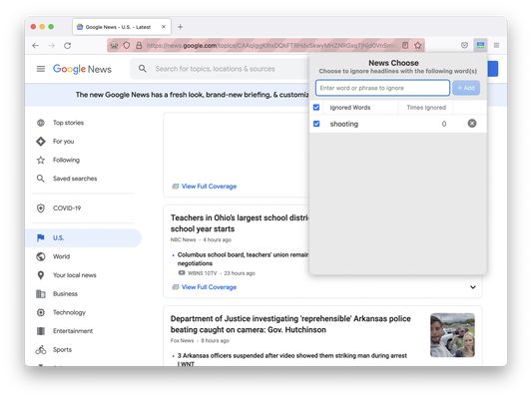Click the U.S. flag icon in sidebar
The image size is (532, 399).
41,237
